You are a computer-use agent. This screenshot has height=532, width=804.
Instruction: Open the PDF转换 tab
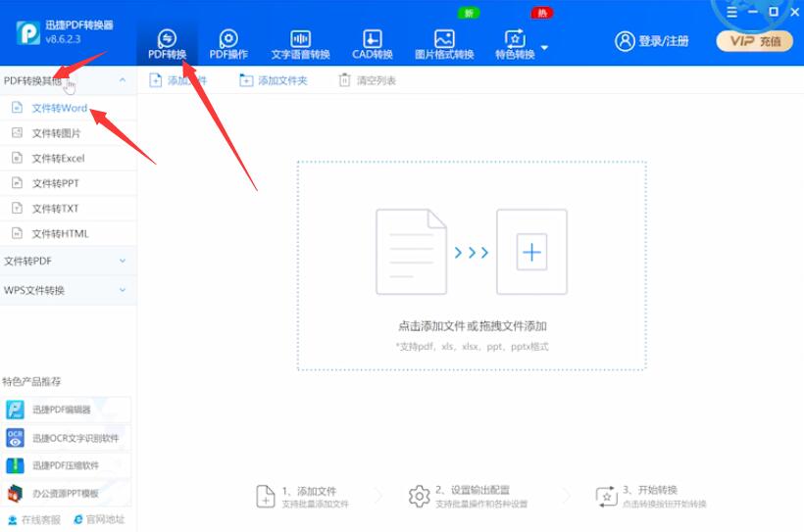click(x=167, y=45)
